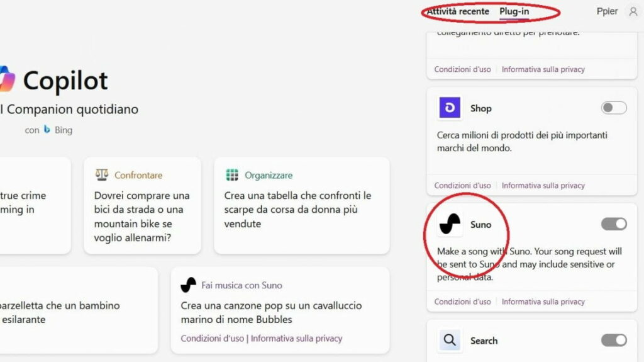
Task: Open Condizioni d'uso under the Shop plug-in
Action: (462, 186)
